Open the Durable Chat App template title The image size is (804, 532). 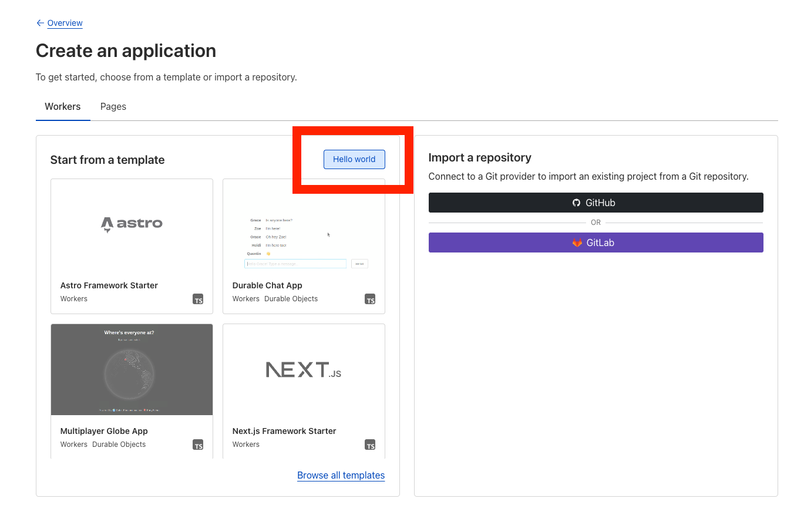[x=267, y=285]
